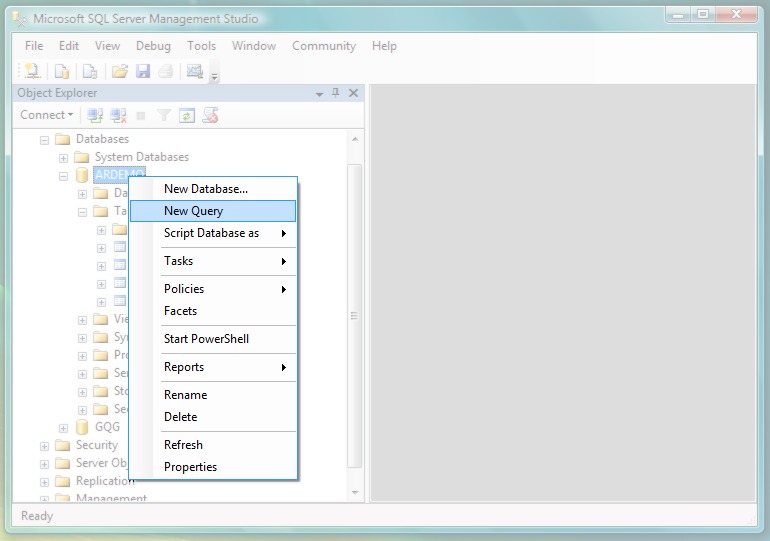Click the System Databases folder icon
The image size is (770, 541).
click(x=82, y=157)
